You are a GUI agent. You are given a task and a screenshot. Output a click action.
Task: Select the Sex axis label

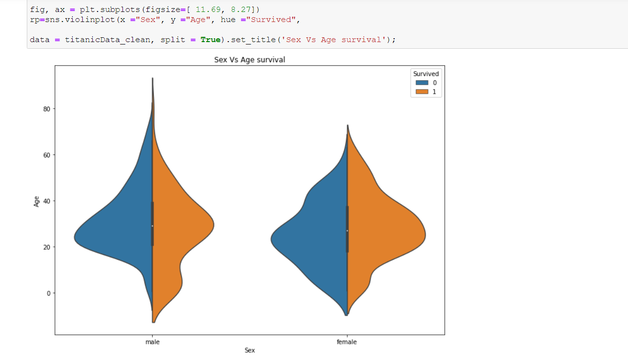[249, 350]
